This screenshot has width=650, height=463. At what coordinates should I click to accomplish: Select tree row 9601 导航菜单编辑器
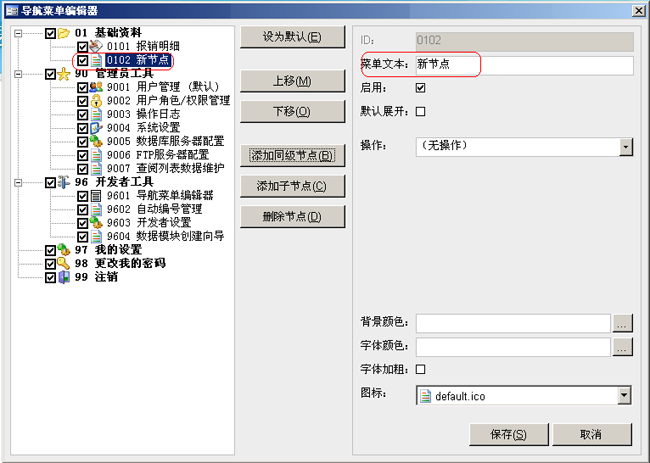pyautogui.click(x=160, y=196)
